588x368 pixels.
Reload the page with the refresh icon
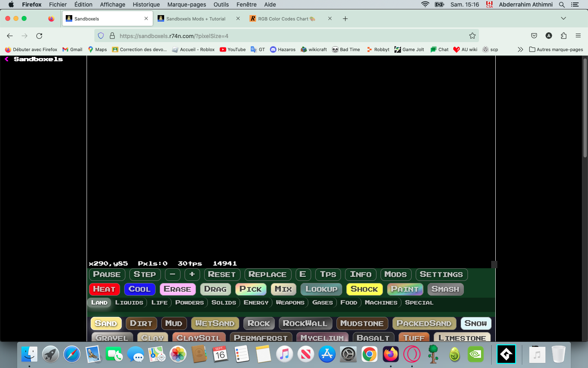(39, 36)
